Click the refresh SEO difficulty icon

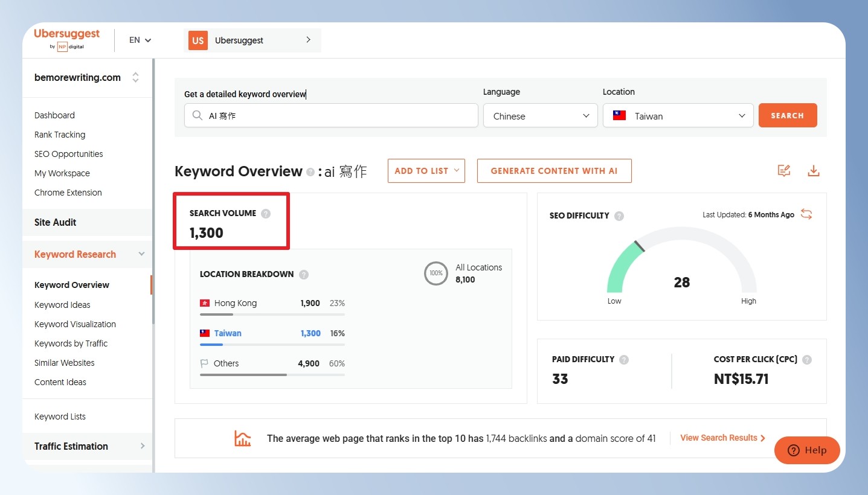(x=806, y=214)
